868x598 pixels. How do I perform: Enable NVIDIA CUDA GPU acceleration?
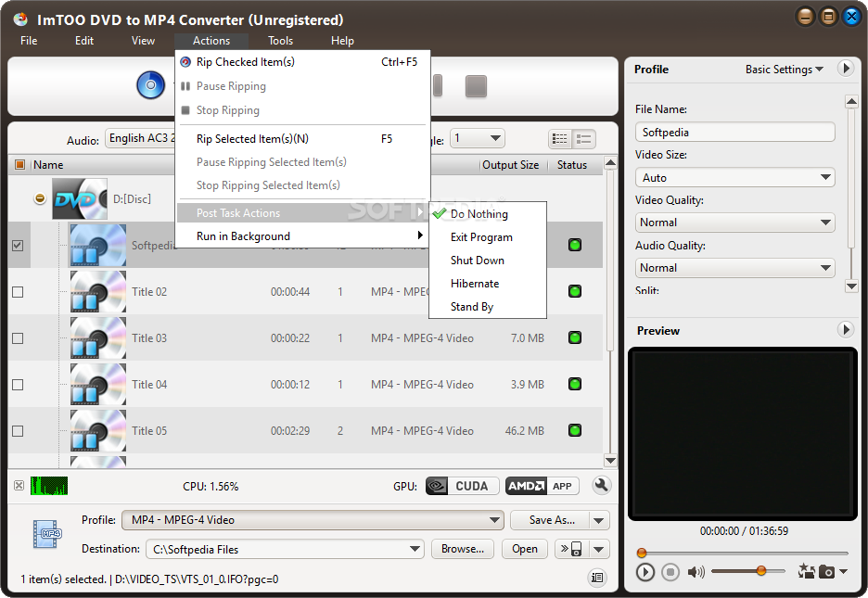click(x=462, y=486)
